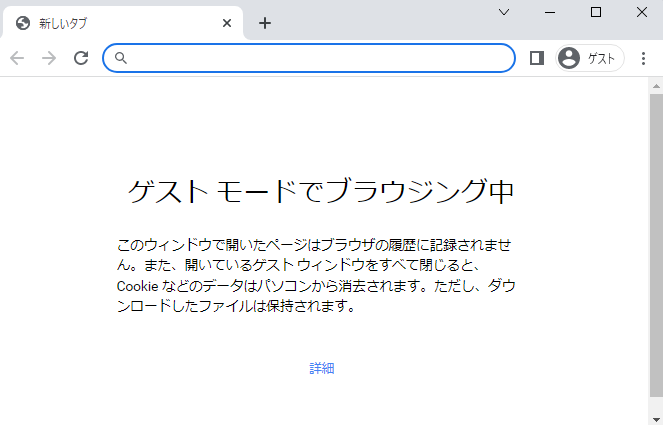Image resolution: width=663 pixels, height=425 pixels.
Task: Open a new tab with the plus button
Action: 265,23
